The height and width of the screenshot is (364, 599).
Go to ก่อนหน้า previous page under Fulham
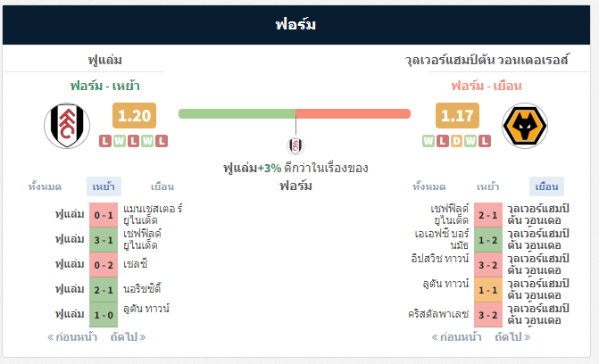pyautogui.click(x=72, y=337)
